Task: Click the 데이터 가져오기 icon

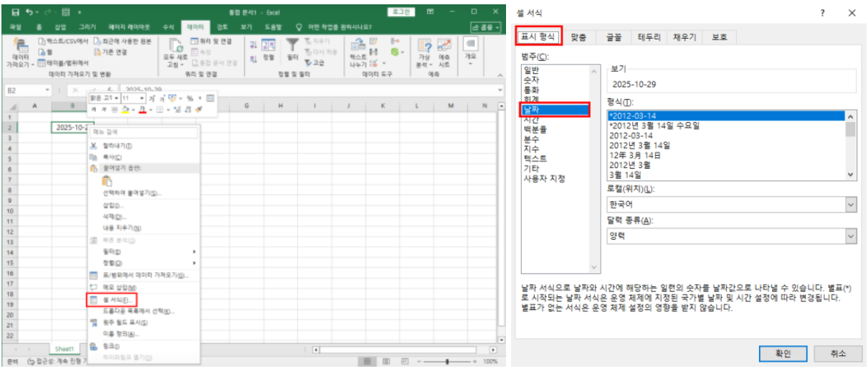Action: coord(20,49)
